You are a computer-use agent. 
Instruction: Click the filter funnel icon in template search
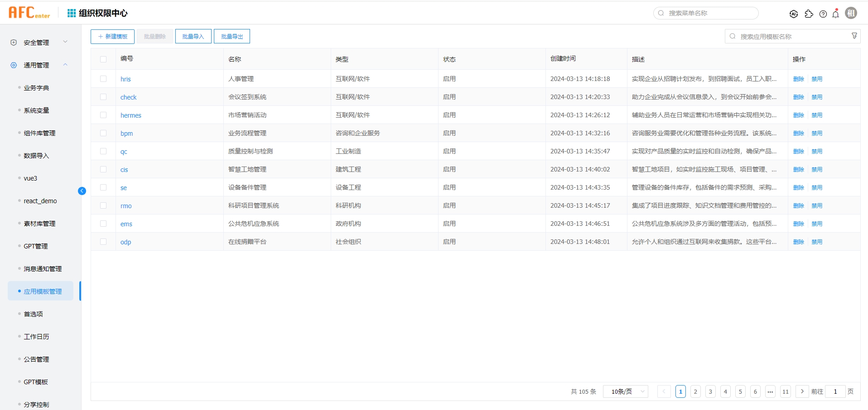[x=854, y=36]
